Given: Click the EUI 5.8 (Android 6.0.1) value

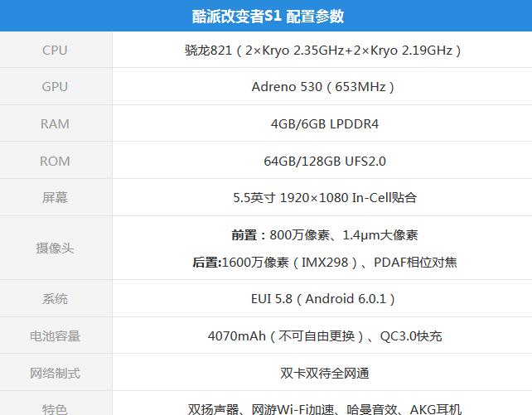Looking at the screenshot, I should 322,299.
